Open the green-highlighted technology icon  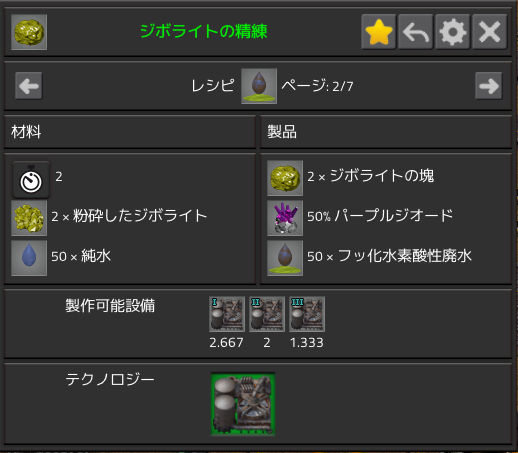[x=243, y=404]
